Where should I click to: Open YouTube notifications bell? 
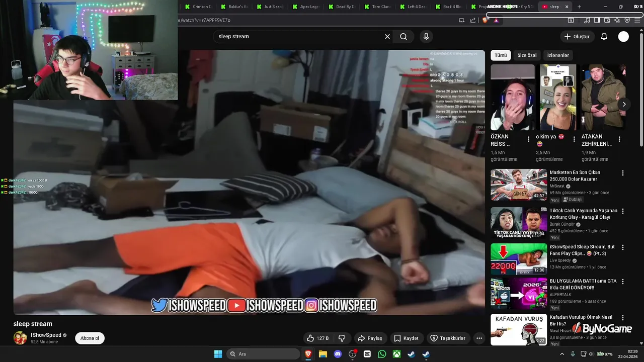click(604, 36)
